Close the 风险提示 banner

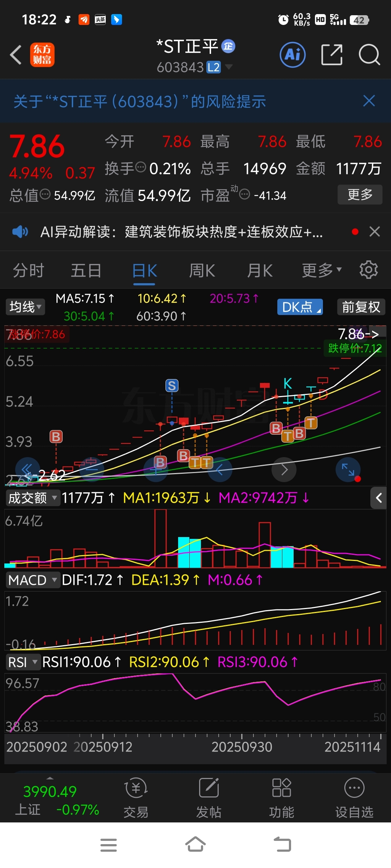(x=369, y=101)
